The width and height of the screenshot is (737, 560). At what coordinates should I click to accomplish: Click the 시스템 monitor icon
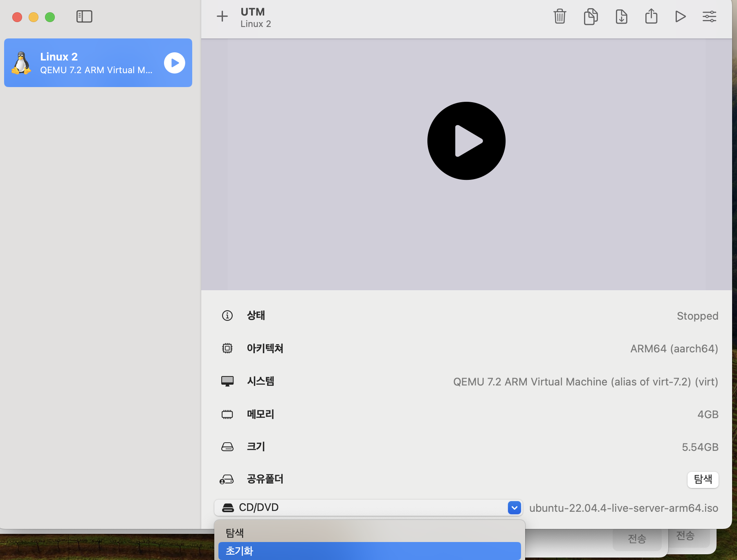tap(227, 381)
